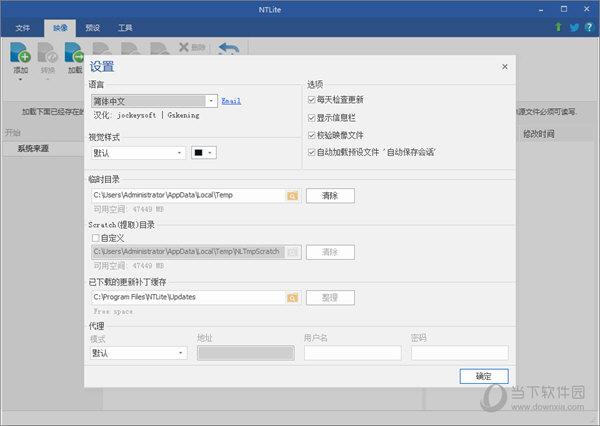This screenshot has width=600, height=426.
Task: Toggle 每天检查更新 checkbox
Action: [x=311, y=100]
